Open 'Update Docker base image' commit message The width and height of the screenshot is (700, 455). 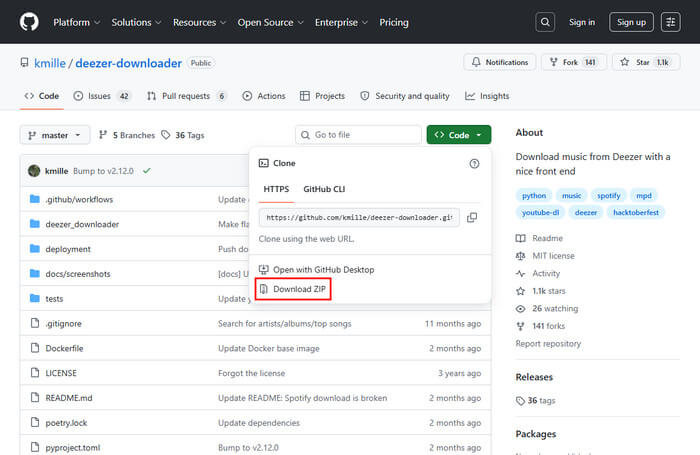point(269,348)
